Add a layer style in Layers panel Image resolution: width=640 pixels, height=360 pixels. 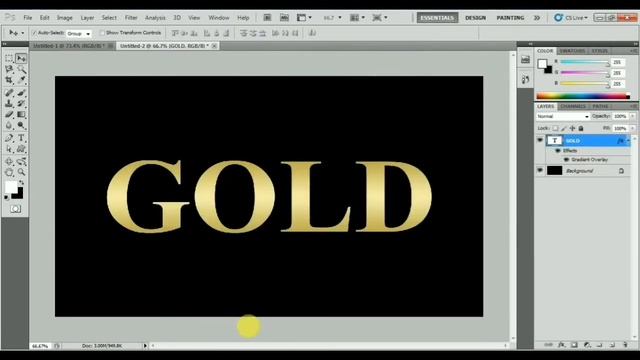tap(562, 345)
